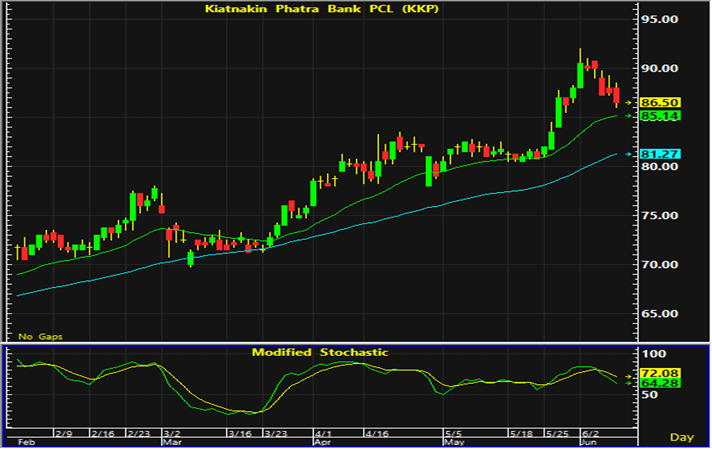
Task: Click the 2/16 date marker
Action: (103, 434)
